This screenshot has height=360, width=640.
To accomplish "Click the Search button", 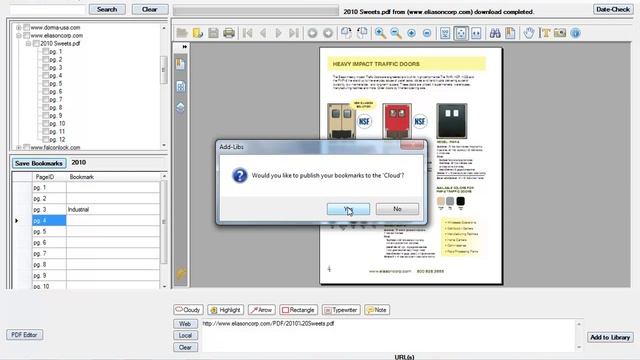I will pyautogui.click(x=107, y=9).
